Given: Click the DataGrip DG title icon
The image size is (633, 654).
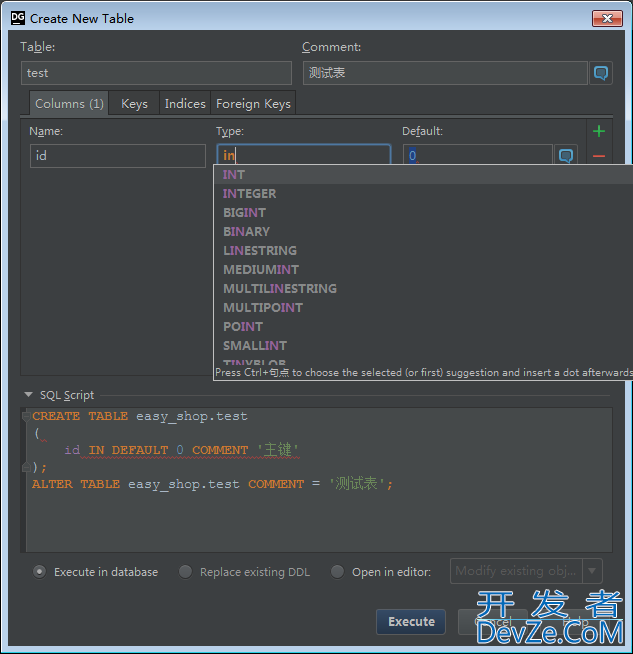Looking at the screenshot, I should click(x=18, y=18).
